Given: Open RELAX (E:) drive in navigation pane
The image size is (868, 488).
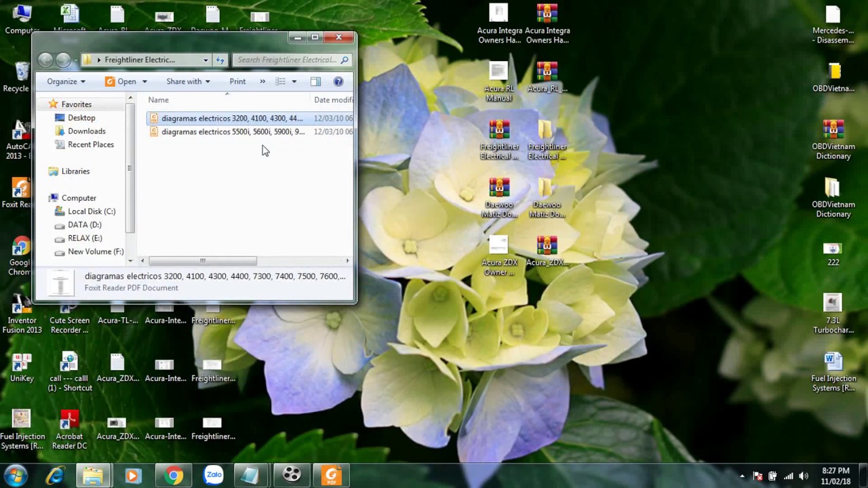Looking at the screenshot, I should (85, 238).
